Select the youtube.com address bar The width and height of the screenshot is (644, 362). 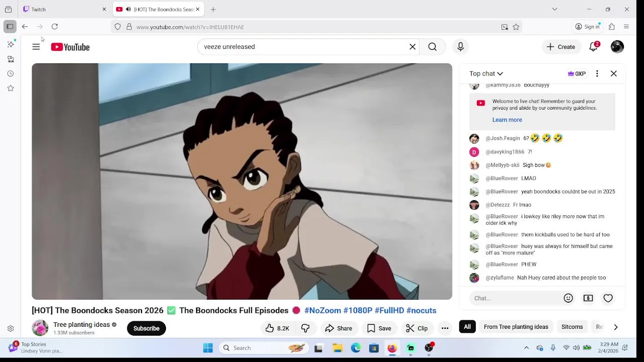pyautogui.click(x=317, y=27)
